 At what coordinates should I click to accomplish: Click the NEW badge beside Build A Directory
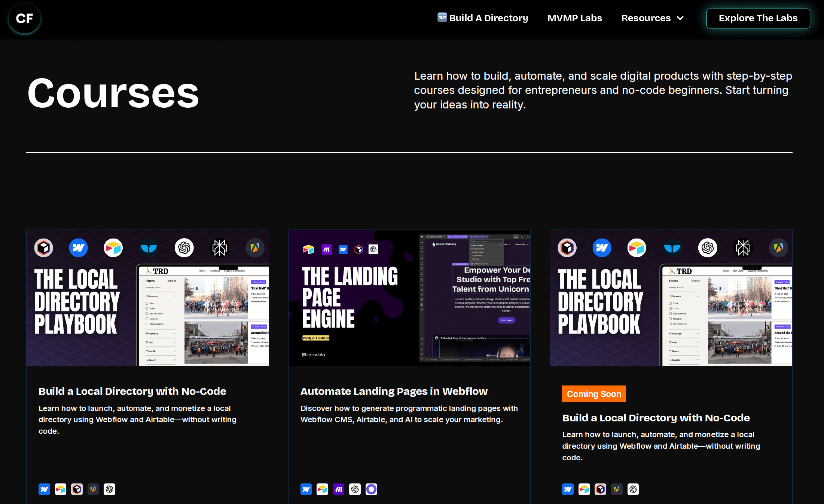442,17
